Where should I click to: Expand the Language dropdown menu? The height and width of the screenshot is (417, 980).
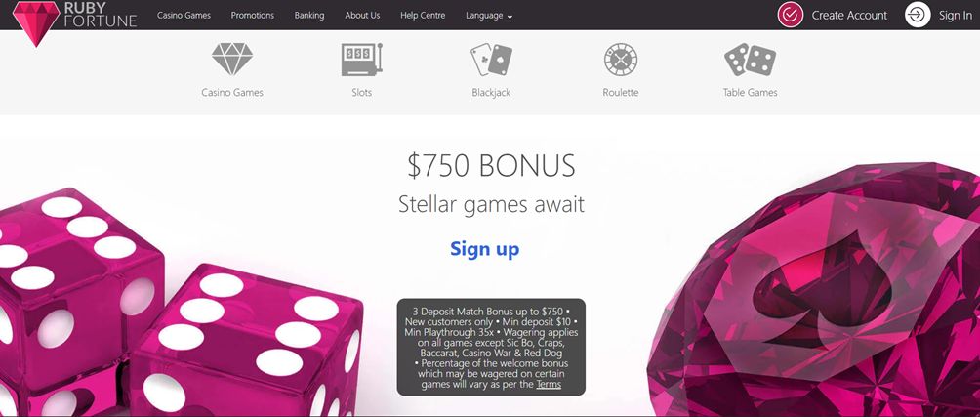(489, 16)
